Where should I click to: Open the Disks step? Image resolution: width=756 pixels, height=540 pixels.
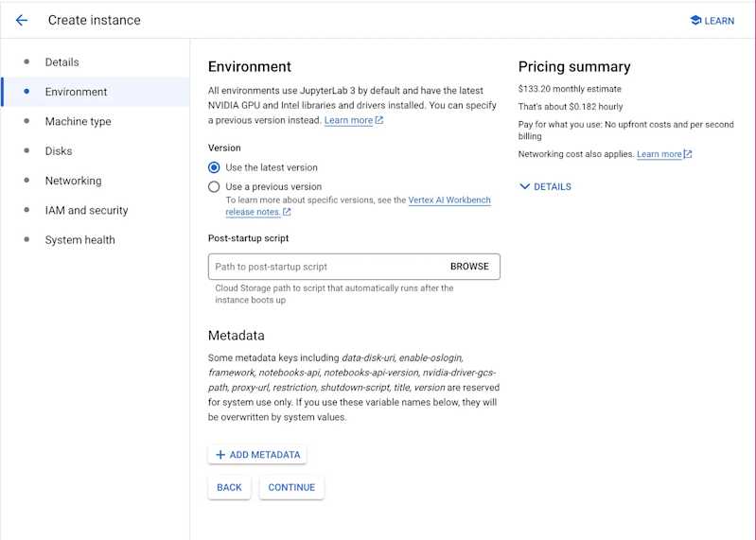[x=59, y=151]
